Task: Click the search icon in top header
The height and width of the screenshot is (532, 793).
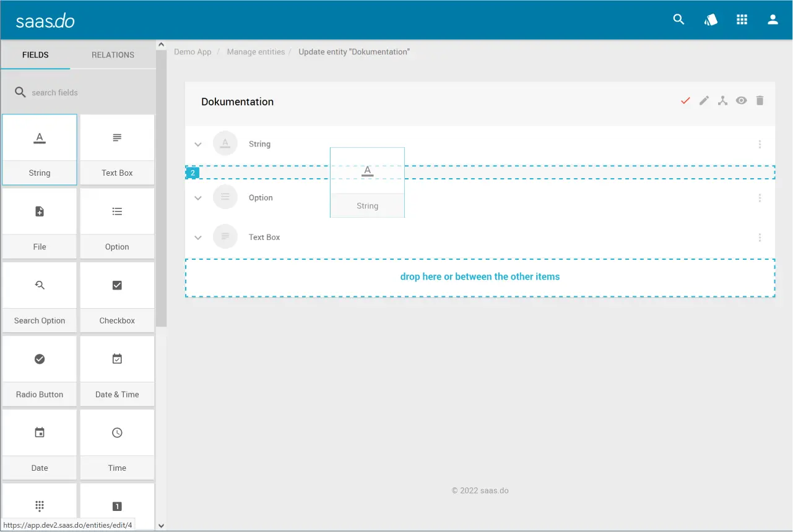Action: [678, 19]
